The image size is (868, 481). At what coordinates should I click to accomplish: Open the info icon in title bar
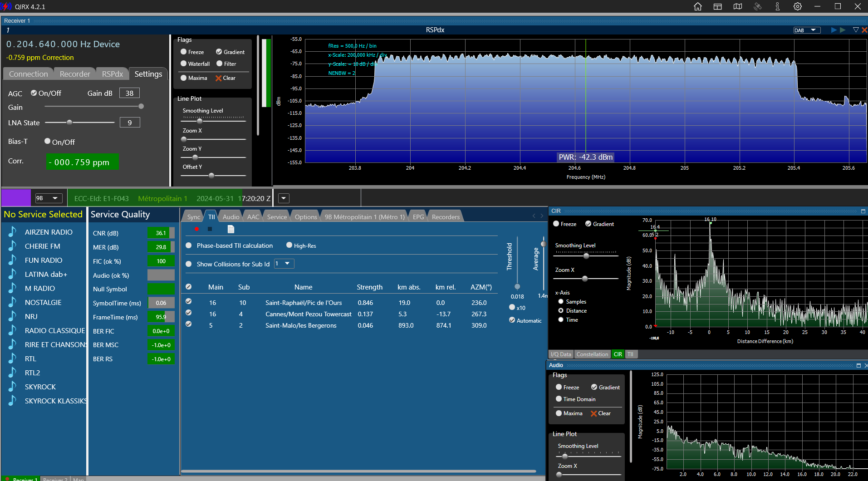pyautogui.click(x=778, y=6)
